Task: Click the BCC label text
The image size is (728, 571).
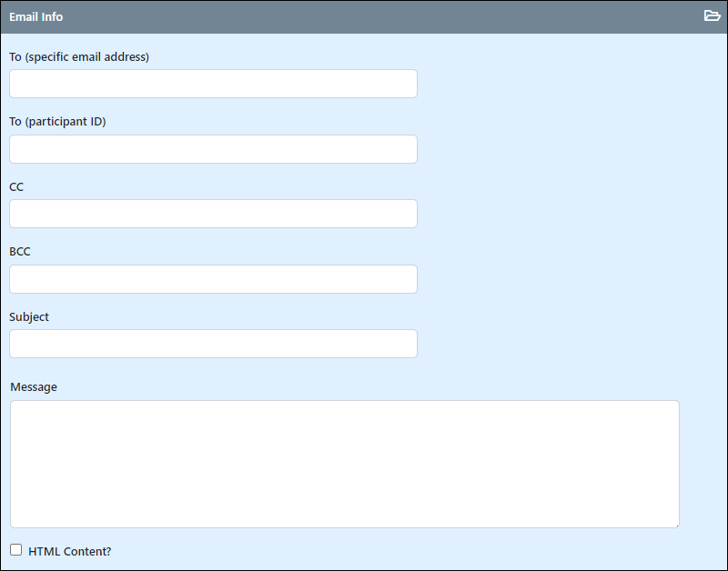Action: pyautogui.click(x=19, y=252)
